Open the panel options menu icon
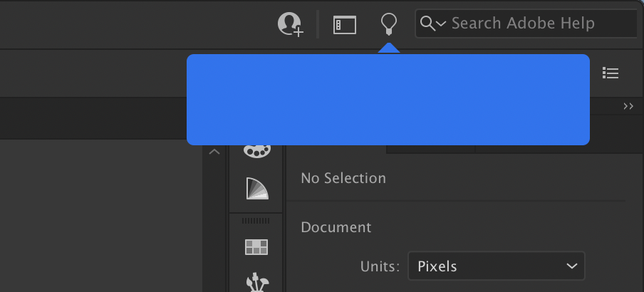 tap(610, 73)
